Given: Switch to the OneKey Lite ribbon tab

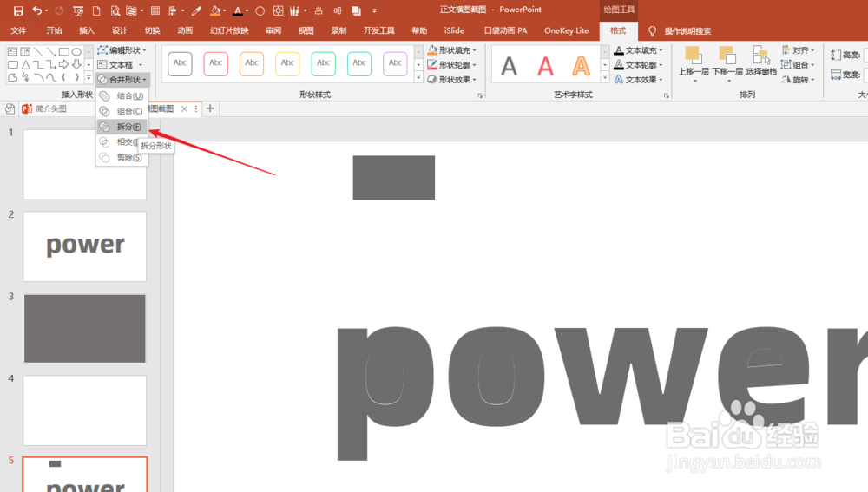Looking at the screenshot, I should [566, 30].
